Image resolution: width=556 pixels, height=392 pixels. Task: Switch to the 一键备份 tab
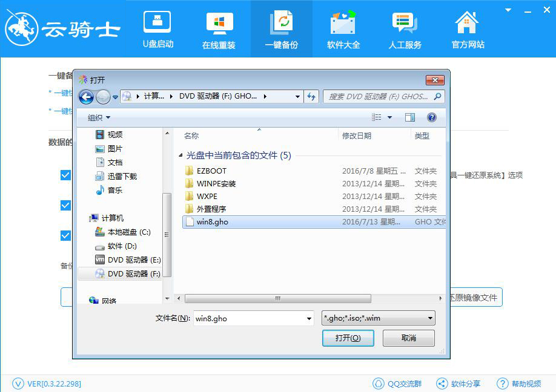click(x=282, y=28)
